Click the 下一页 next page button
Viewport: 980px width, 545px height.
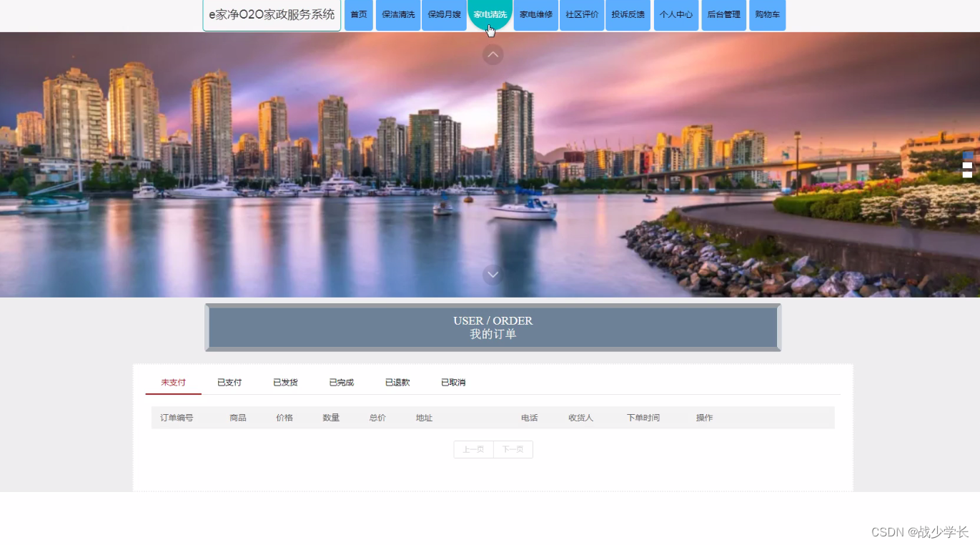coord(513,449)
